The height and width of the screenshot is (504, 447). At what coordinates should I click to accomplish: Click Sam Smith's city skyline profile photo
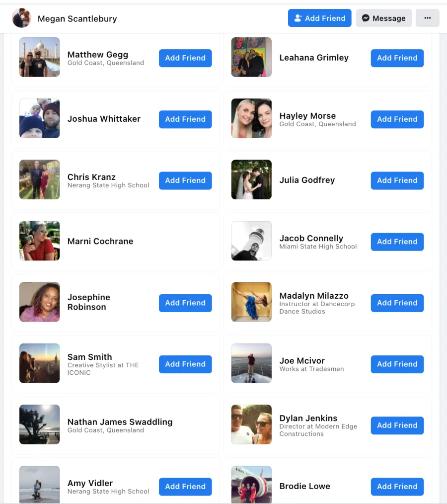40,363
